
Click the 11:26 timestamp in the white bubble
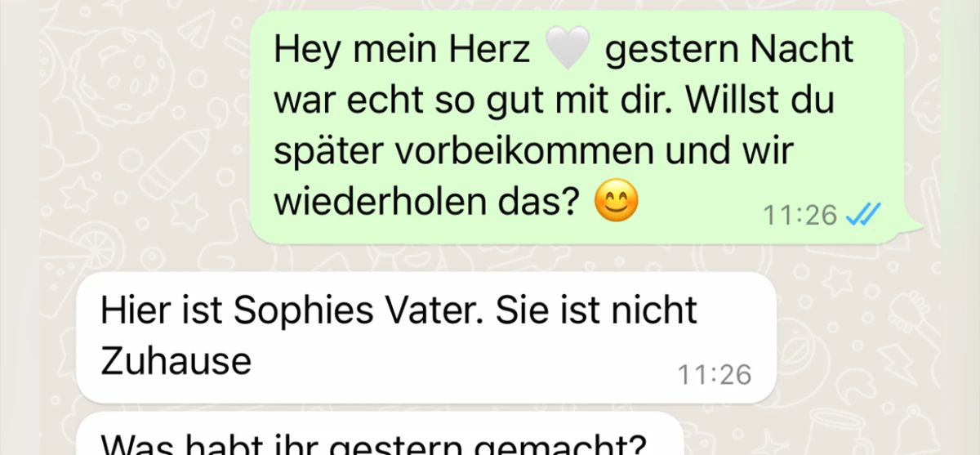coord(715,374)
